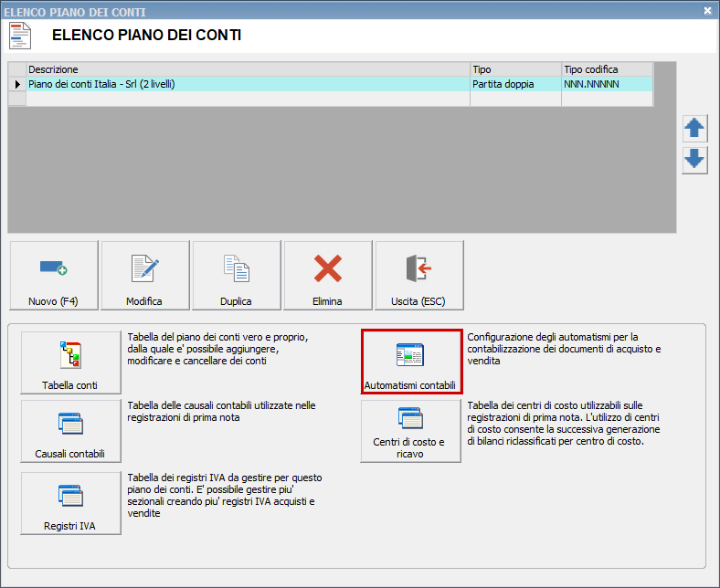Viewport: 720px width, 588px height.
Task: Open Centri di costo e ricavo
Action: 410,431
